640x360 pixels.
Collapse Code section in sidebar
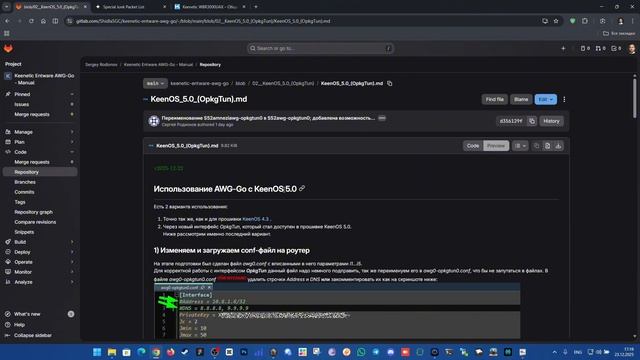click(40, 152)
